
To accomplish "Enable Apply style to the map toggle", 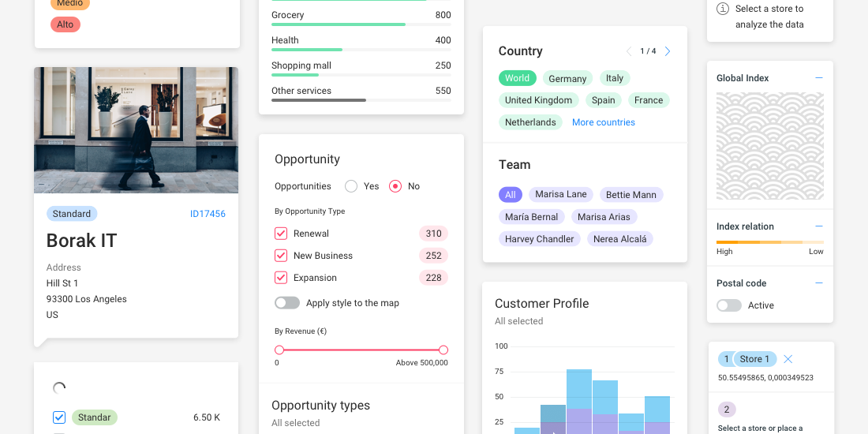I will click(x=287, y=303).
